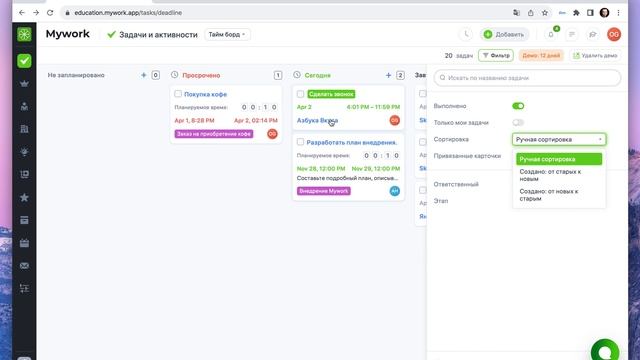The image size is (640, 360).
Task: Enable the Только мои задачи switch
Action: click(518, 122)
